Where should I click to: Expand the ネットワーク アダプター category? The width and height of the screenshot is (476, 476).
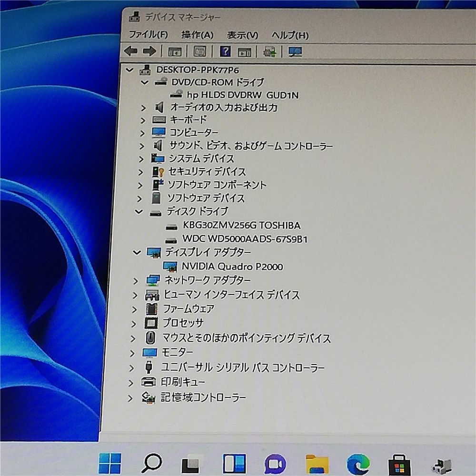(x=135, y=281)
